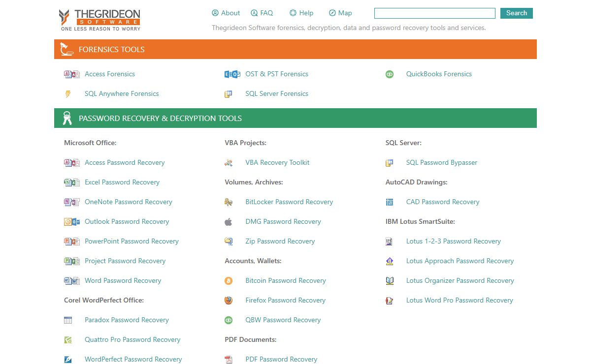This screenshot has height=364, width=591.
Task: Click the "IBM Lotus SmartSuite:" category heading
Action: point(420,222)
